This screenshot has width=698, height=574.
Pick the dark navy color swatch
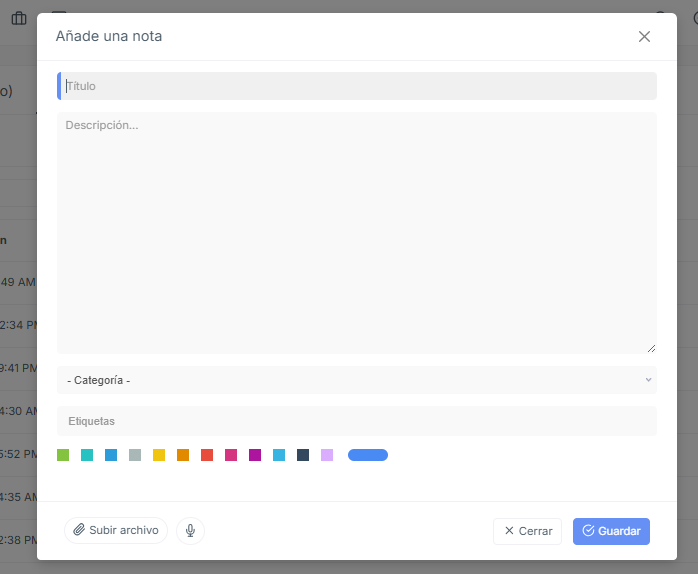[x=303, y=455]
